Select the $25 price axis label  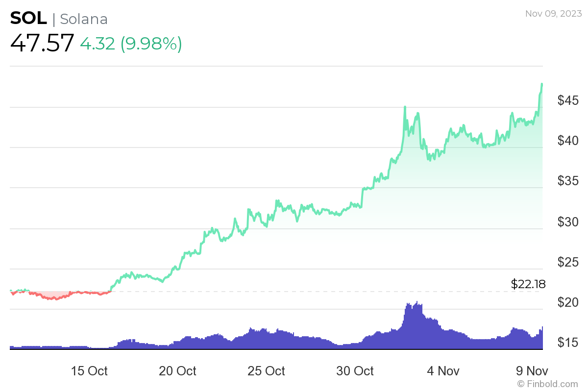(x=569, y=262)
